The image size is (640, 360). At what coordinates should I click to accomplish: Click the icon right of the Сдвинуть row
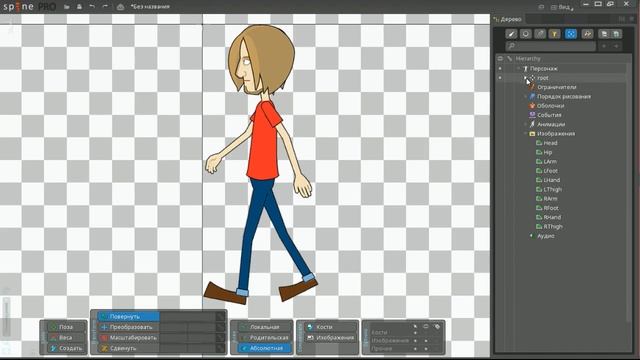click(x=221, y=348)
